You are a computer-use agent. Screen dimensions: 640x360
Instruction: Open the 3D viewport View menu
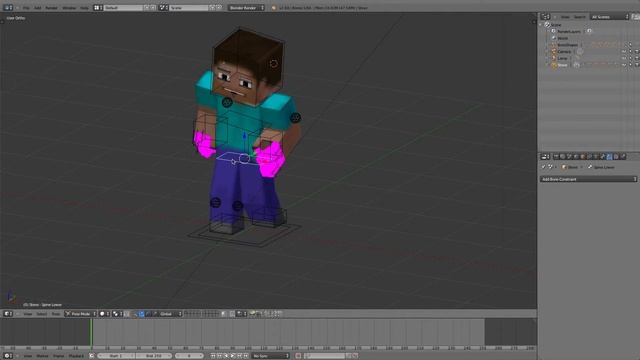pos(28,314)
